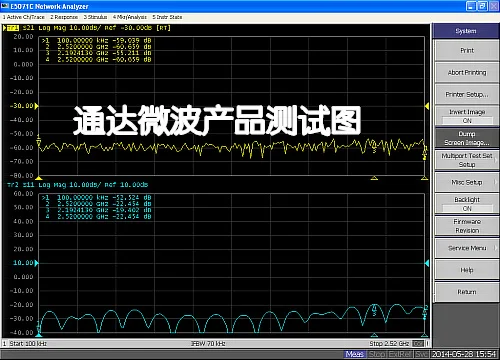500x360 pixels.
Task: Close the Network Analyzer window
Action: coord(494,6)
